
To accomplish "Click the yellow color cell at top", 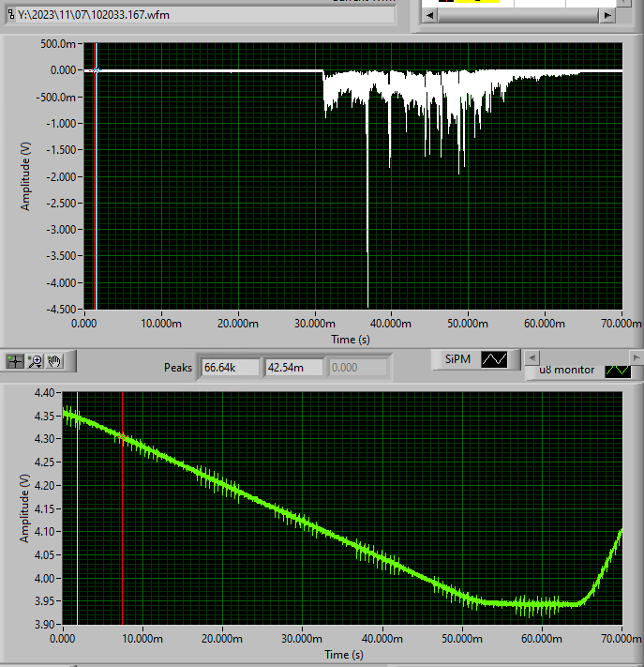I will [476, 1].
